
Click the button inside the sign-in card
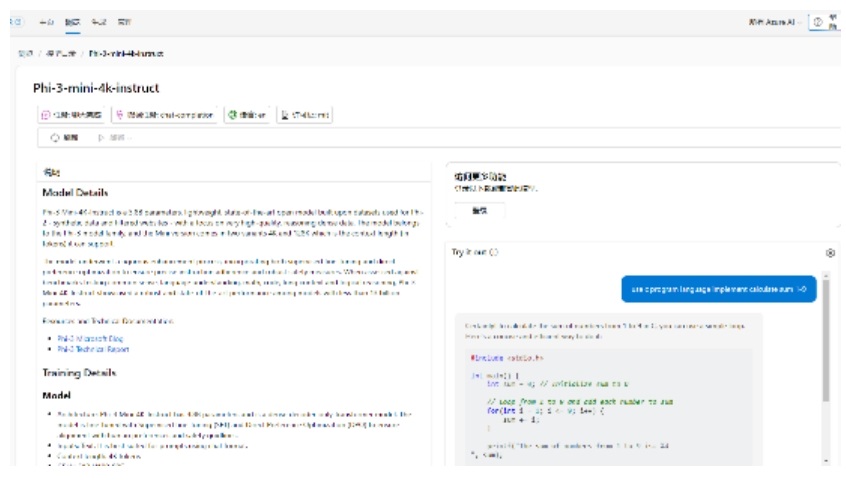(479, 211)
